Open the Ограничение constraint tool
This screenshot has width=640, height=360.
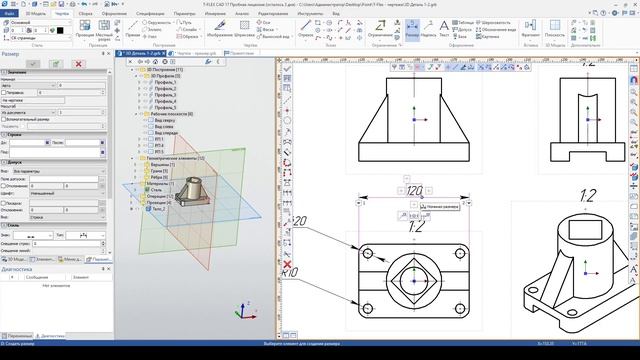[x=380, y=29]
